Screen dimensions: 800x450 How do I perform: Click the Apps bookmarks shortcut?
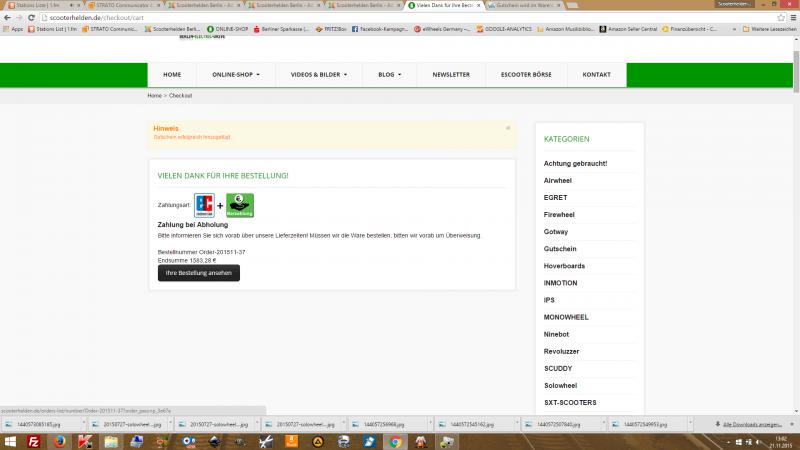point(14,30)
